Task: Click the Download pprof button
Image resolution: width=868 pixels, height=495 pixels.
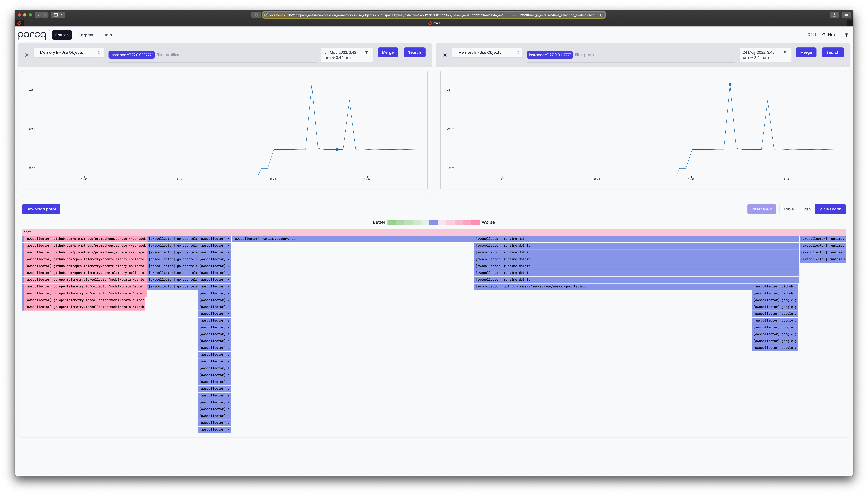Action: (x=41, y=209)
